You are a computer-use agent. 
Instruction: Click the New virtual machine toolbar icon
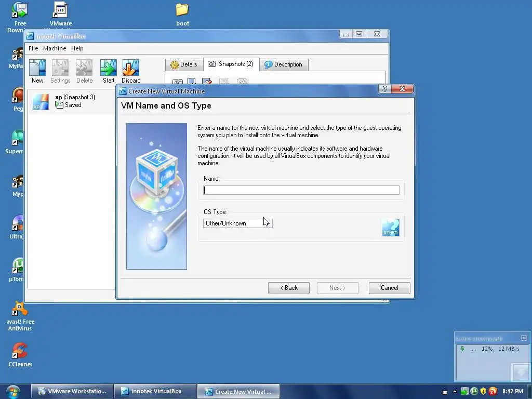[x=37, y=71]
